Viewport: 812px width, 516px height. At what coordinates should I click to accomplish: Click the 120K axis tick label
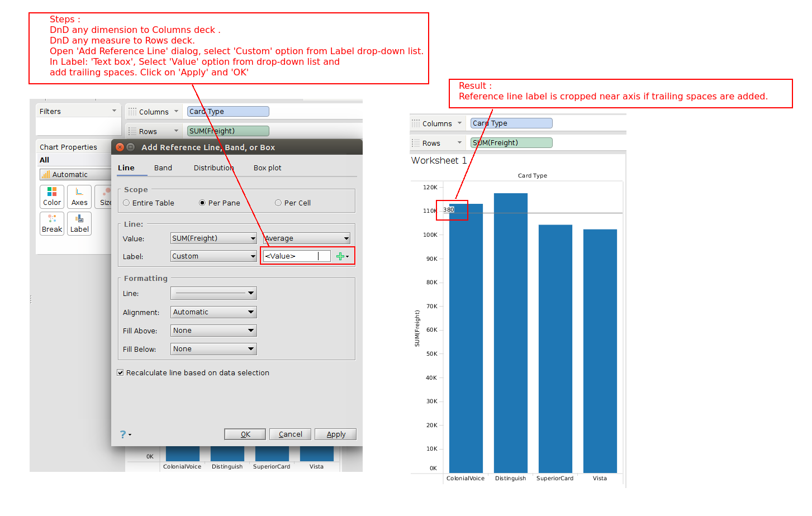(x=430, y=188)
